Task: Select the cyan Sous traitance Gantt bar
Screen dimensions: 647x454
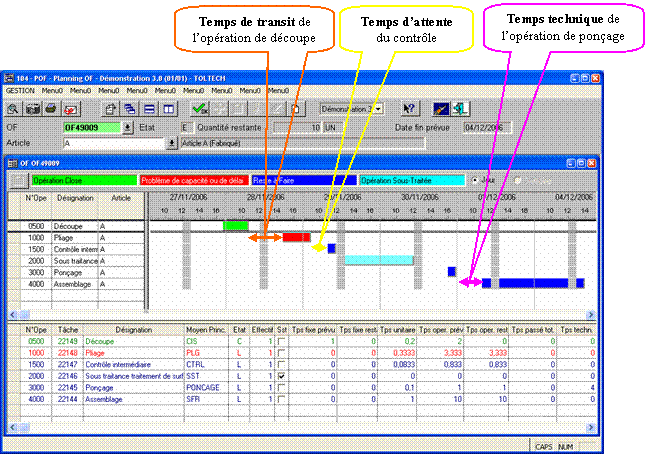Action: click(379, 260)
